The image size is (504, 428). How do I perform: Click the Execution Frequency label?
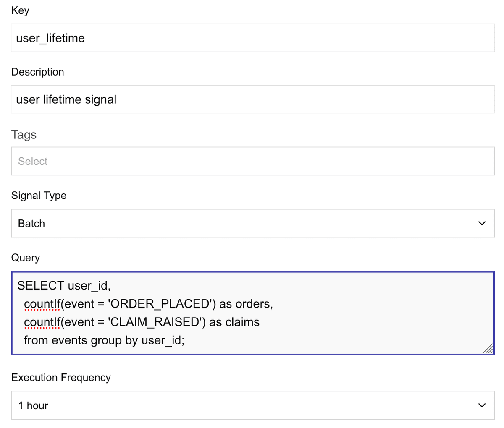pyautogui.click(x=60, y=377)
